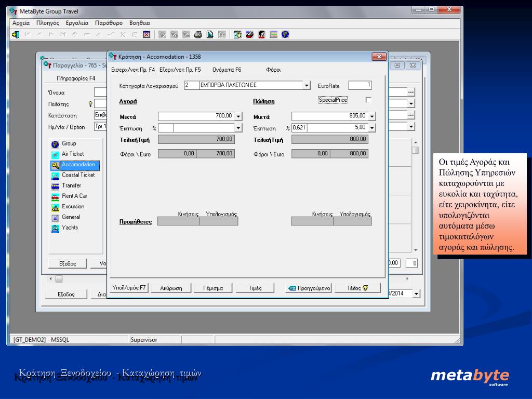Screen dimensions: 532x399
Task: Click the remove-filter funnel icon
Action: (186, 34)
